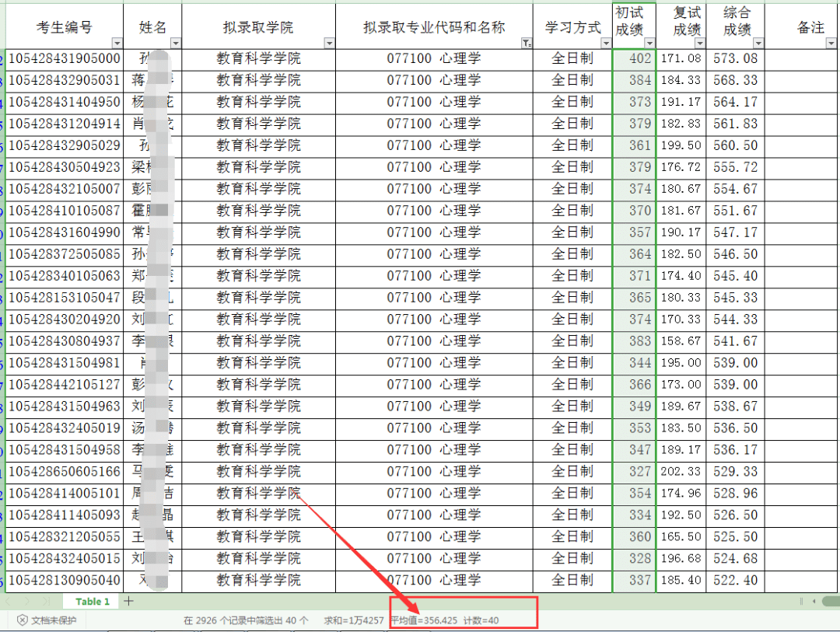Select 综合成绩 cell showing 538.67
This screenshot has width=840, height=632.
736,407
